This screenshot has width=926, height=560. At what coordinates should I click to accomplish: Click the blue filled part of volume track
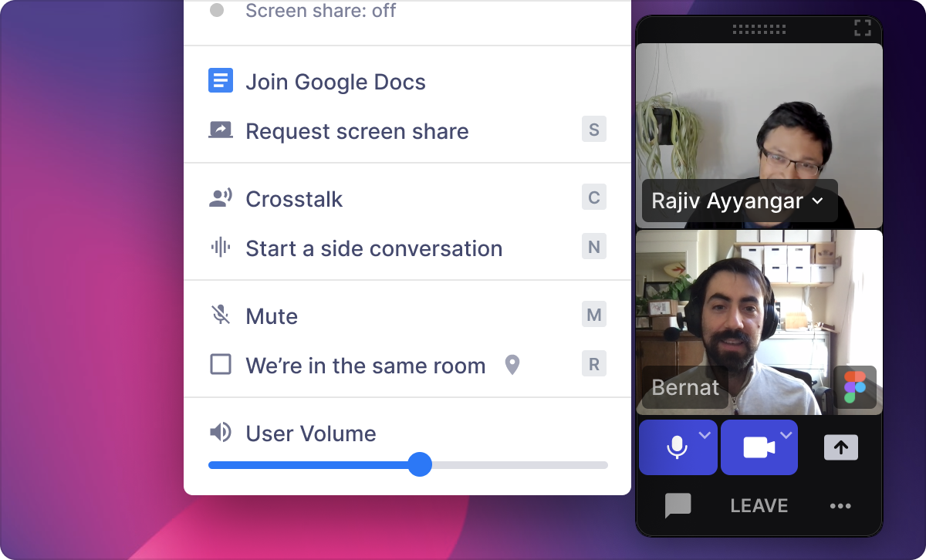308,465
